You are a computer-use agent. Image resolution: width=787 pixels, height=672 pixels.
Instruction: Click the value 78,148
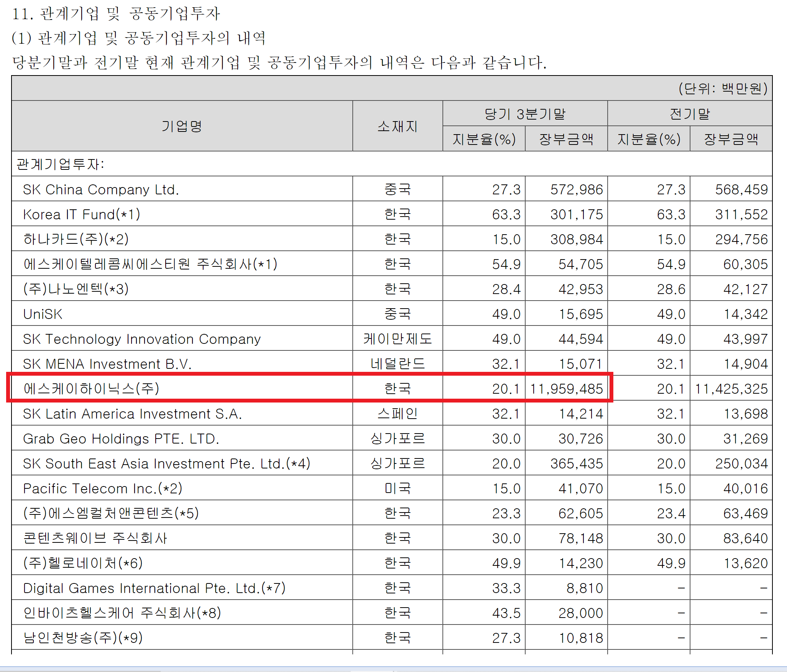580,538
